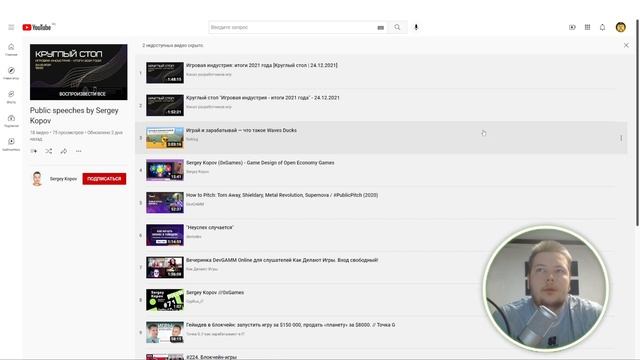The height and width of the screenshot is (360, 640).
Task: Go to YouTube home via logo
Action: 37,27
